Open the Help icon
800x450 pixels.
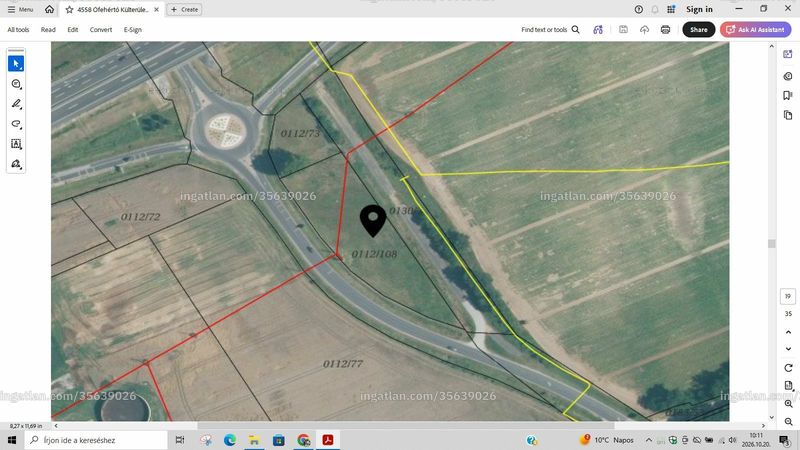[x=638, y=9]
